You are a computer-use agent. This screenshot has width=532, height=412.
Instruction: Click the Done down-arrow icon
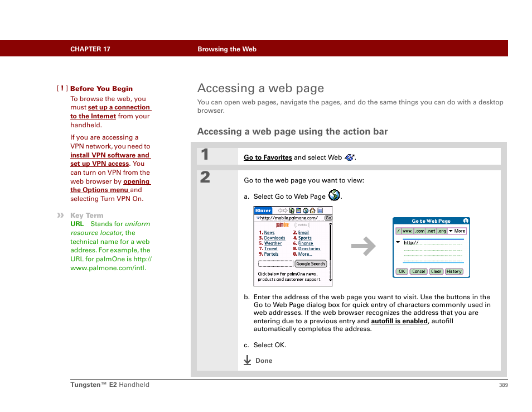pos(248,360)
